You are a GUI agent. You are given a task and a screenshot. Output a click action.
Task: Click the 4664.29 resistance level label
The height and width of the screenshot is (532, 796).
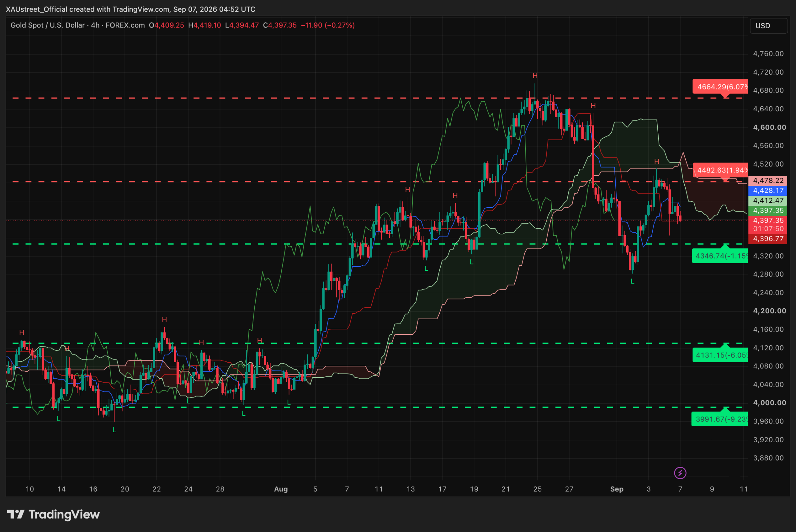click(x=720, y=86)
